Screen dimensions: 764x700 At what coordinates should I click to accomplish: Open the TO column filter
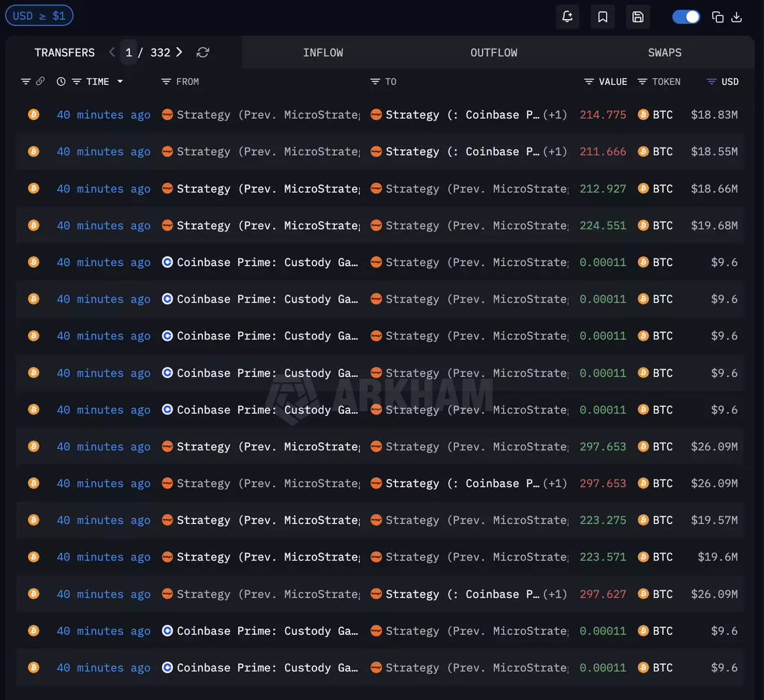pyautogui.click(x=375, y=82)
